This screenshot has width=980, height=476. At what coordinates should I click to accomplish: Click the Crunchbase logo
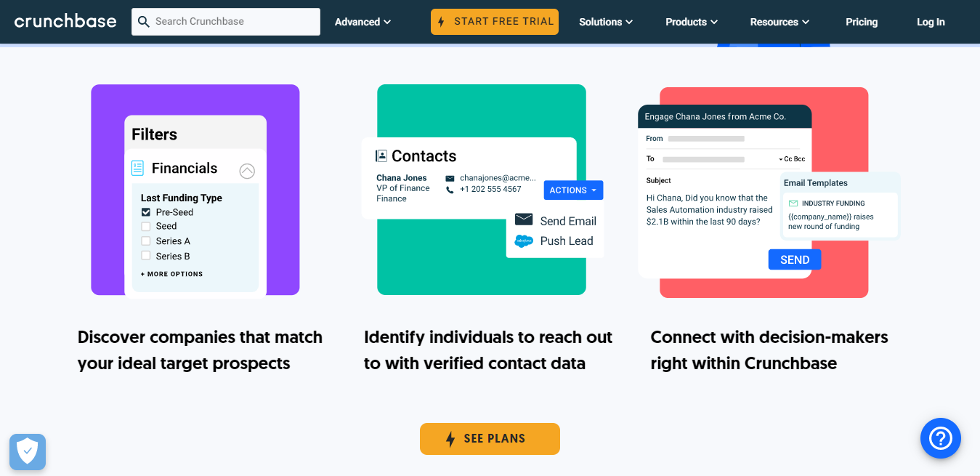coord(65,21)
